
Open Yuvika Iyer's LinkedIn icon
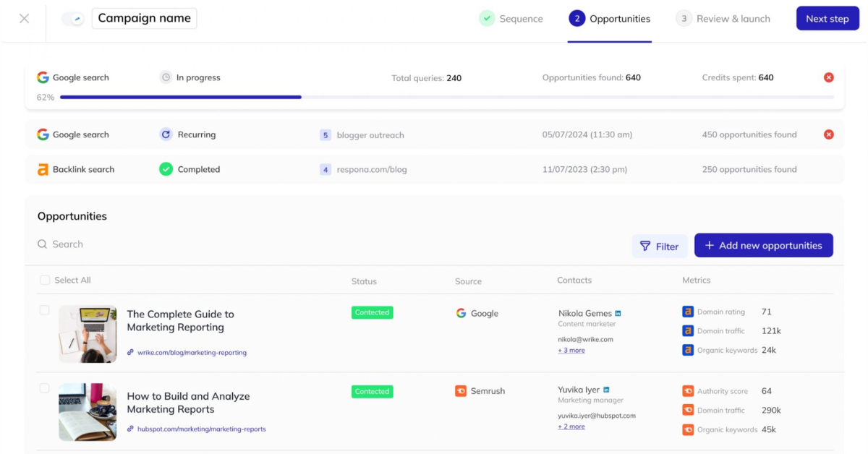606,390
